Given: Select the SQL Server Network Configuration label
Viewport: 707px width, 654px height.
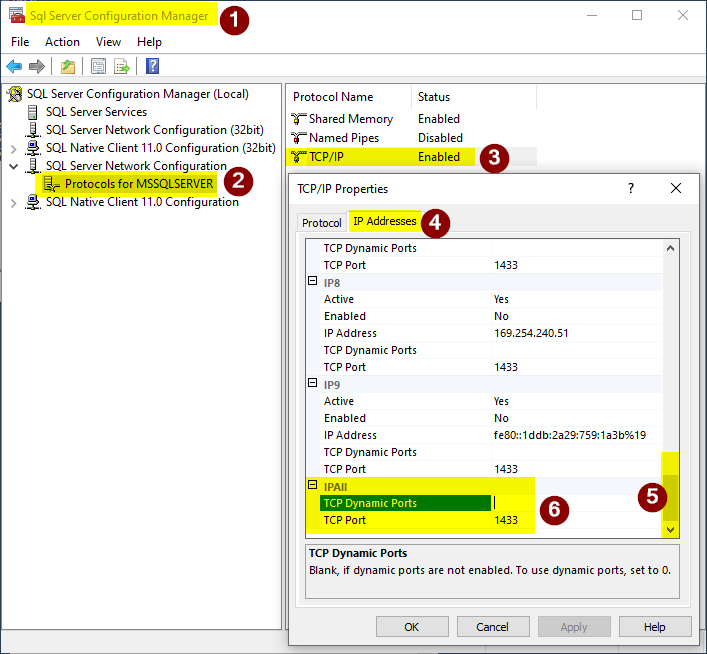Looking at the screenshot, I should click(x=136, y=166).
